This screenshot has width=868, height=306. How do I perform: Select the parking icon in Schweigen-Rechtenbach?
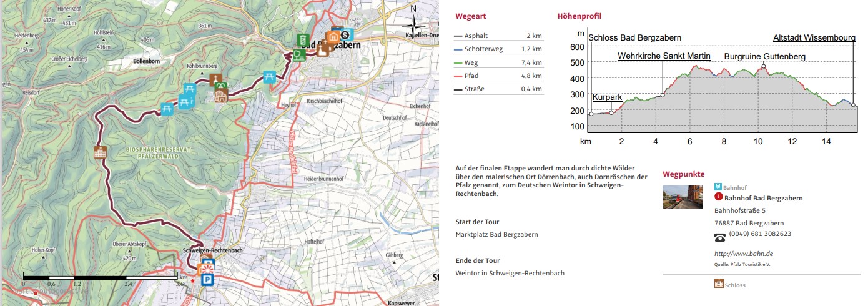tap(208, 280)
